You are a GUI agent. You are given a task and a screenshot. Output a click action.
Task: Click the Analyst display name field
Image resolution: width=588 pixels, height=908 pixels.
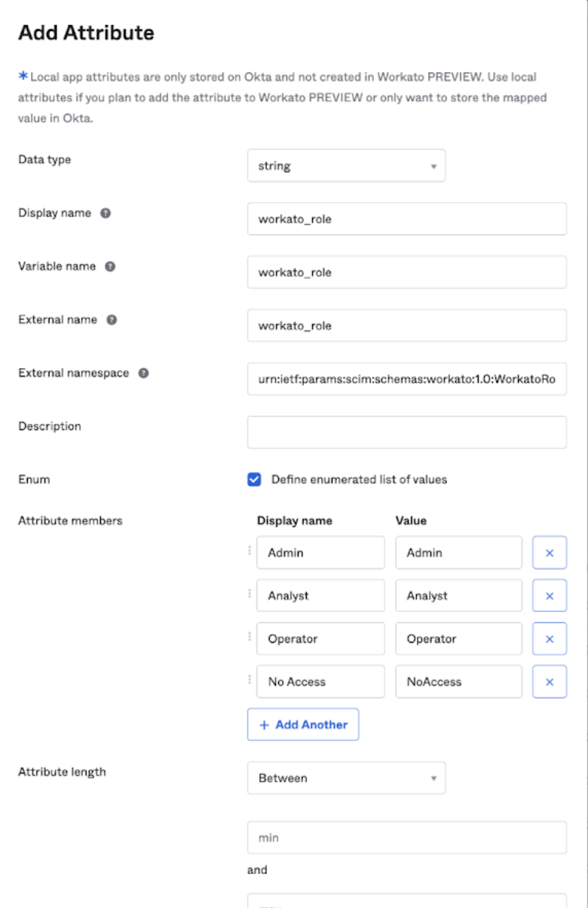point(320,596)
